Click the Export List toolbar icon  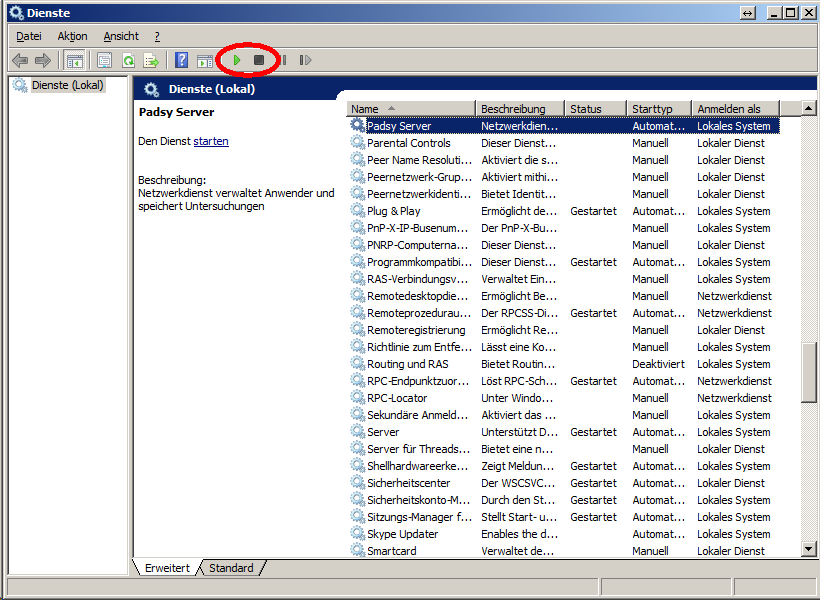tap(151, 60)
